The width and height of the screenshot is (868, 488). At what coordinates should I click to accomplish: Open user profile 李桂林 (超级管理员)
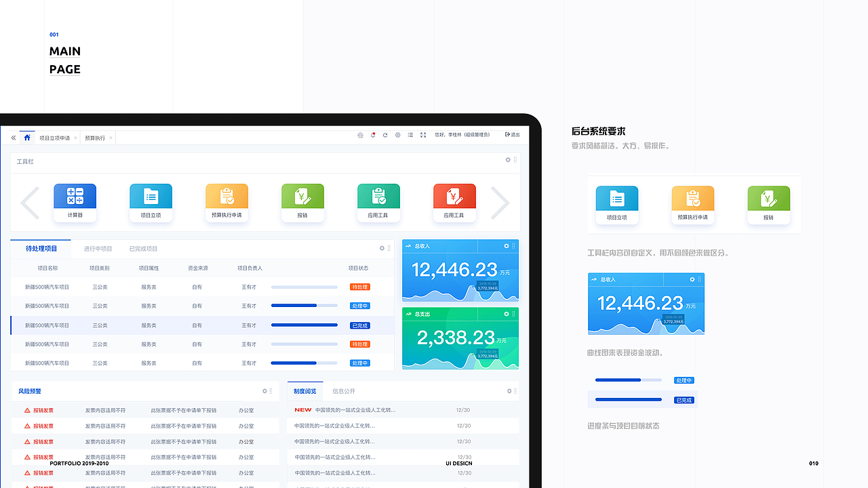462,135
